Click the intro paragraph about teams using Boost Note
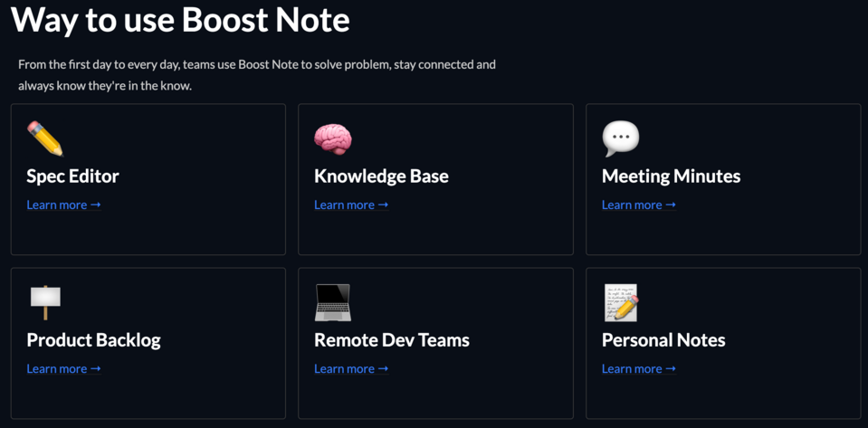 point(256,75)
